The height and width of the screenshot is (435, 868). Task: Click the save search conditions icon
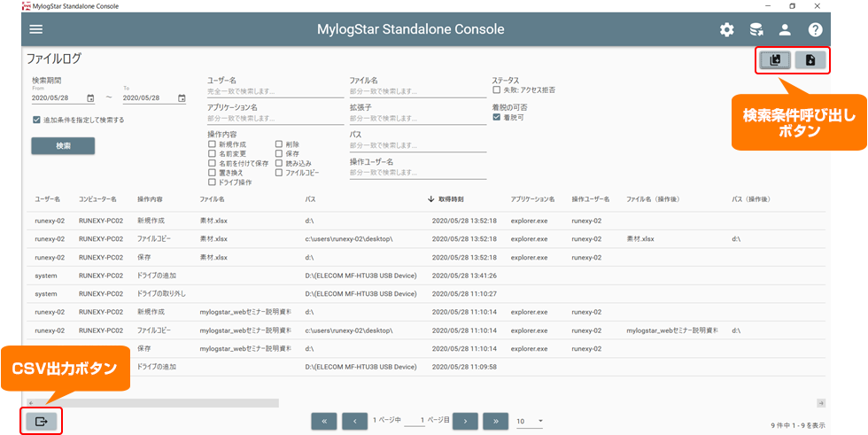tap(810, 60)
